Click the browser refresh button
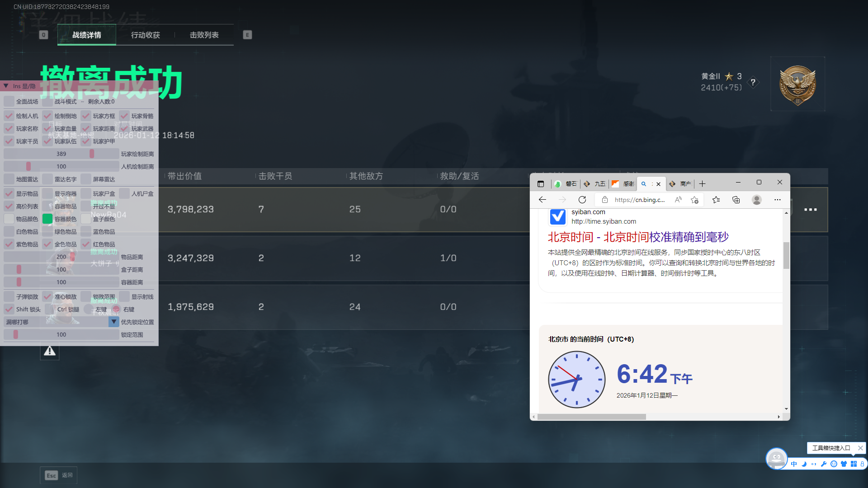868x488 pixels. pos(582,200)
